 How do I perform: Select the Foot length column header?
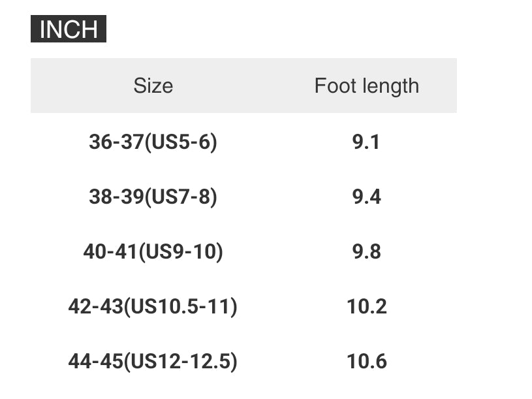[x=366, y=86]
